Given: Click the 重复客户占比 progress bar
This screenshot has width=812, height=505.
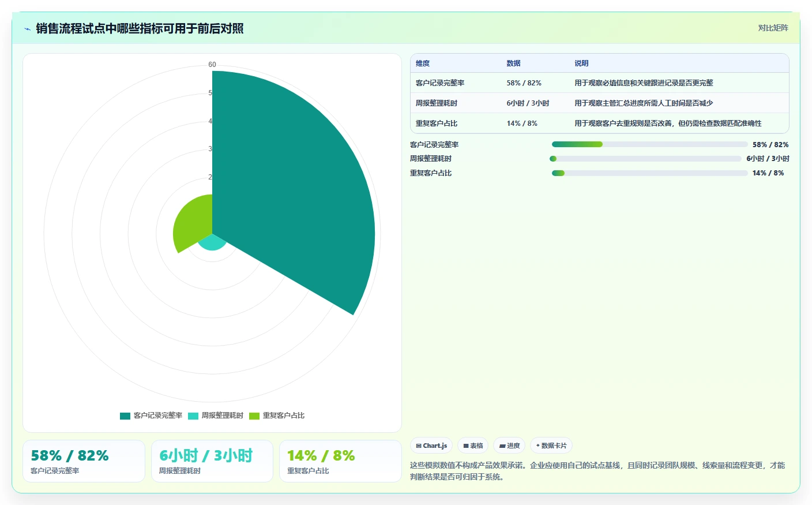Looking at the screenshot, I should tap(649, 173).
